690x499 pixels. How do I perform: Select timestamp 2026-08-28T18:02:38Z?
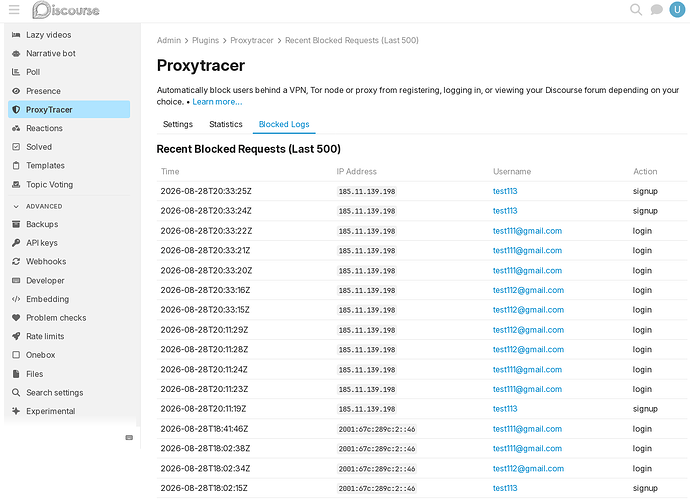[205, 449]
